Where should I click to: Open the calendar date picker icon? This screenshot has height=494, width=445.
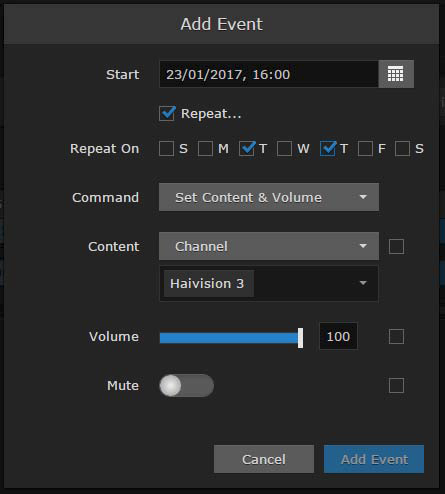pyautogui.click(x=396, y=74)
